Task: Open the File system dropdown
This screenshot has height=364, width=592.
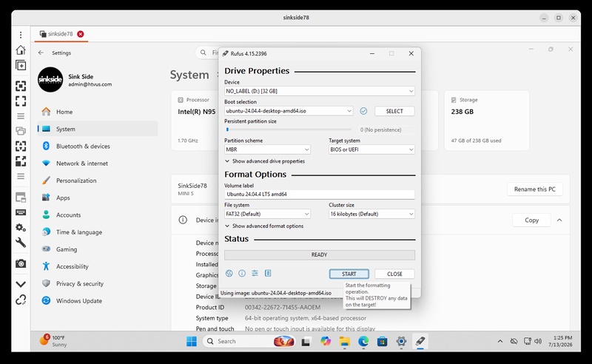Action: pos(267,214)
